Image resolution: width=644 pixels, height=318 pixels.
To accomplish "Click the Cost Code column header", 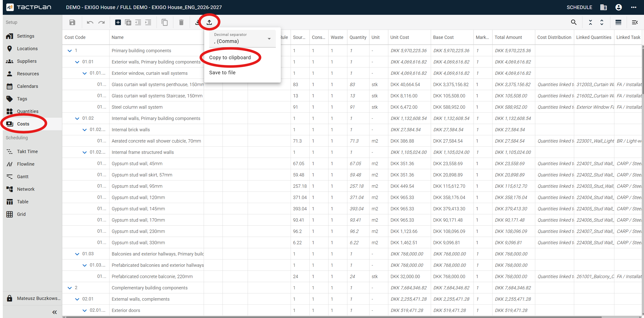I will tap(86, 37).
